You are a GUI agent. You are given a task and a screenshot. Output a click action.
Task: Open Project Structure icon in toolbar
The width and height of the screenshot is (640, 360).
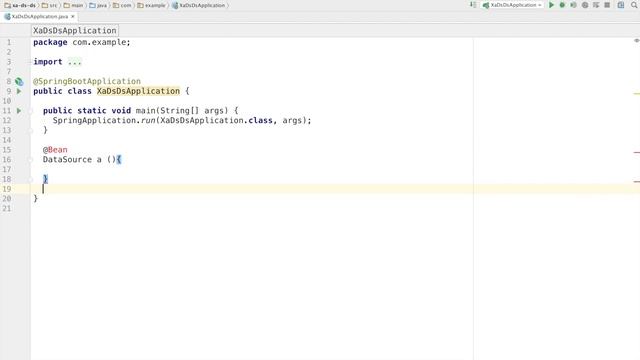pos(621,5)
